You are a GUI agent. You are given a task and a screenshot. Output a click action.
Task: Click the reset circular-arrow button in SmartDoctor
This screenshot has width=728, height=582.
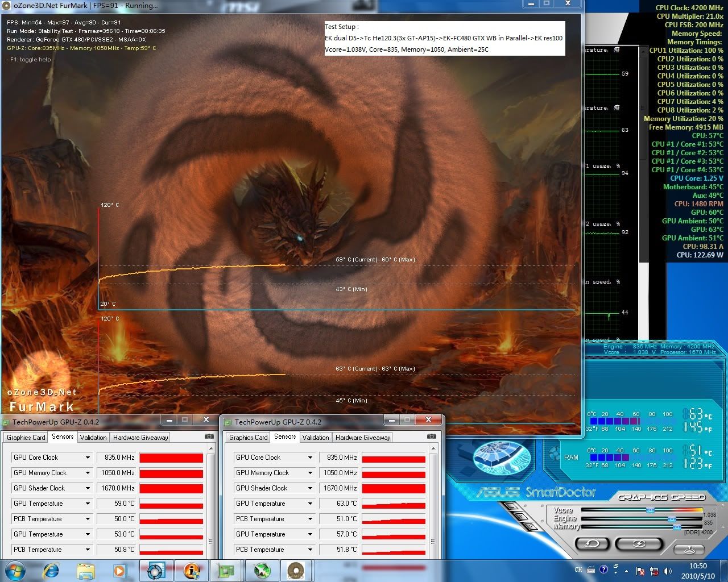click(592, 543)
